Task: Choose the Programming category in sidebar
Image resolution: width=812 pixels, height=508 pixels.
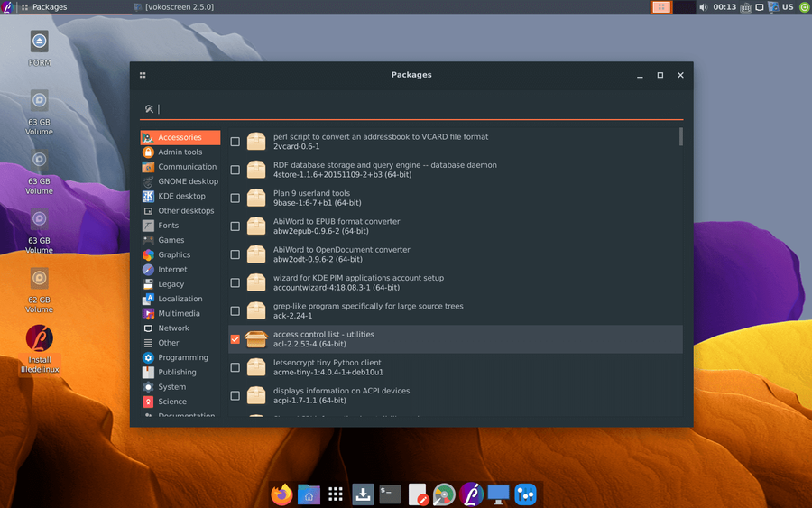Action: point(182,357)
